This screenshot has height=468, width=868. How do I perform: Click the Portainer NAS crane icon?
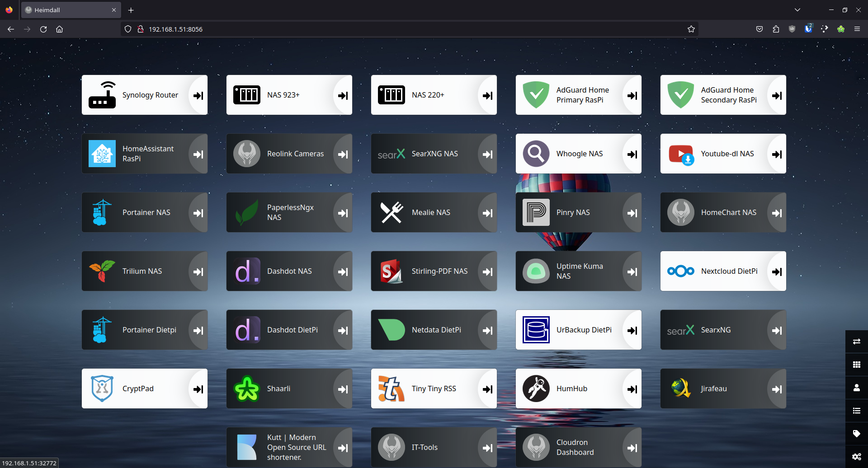pos(102,212)
